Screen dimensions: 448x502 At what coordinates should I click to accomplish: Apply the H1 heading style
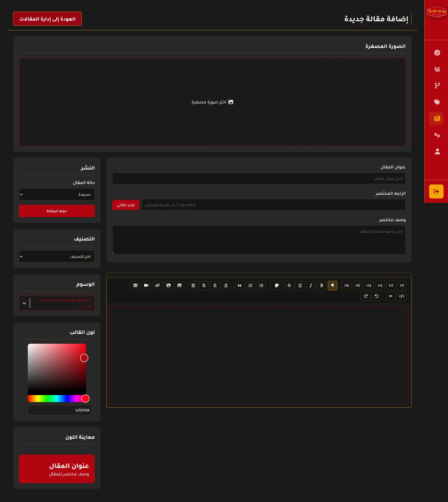(x=402, y=286)
